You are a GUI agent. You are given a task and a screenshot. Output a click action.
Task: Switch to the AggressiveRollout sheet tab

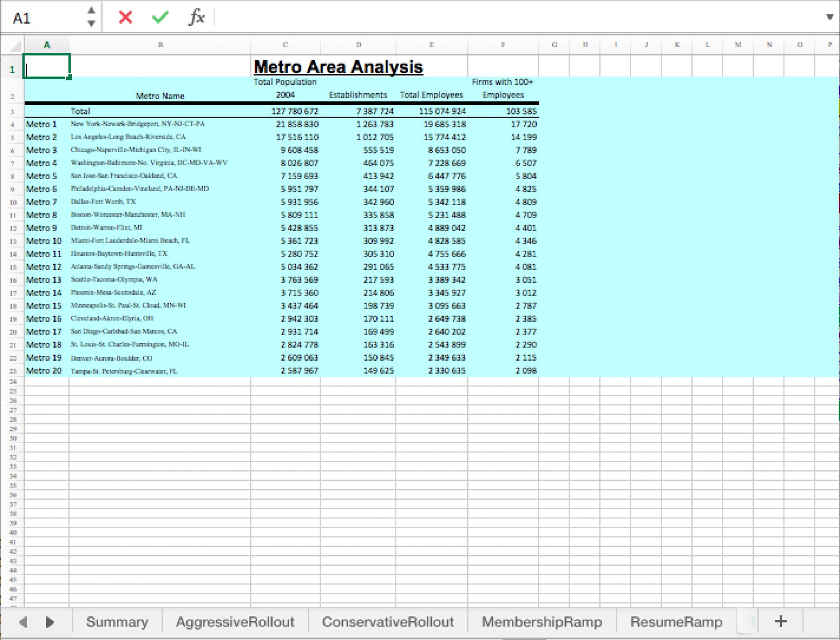(235, 622)
